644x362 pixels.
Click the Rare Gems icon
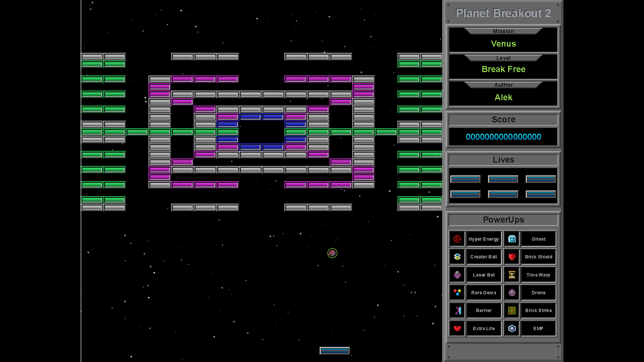(x=457, y=292)
